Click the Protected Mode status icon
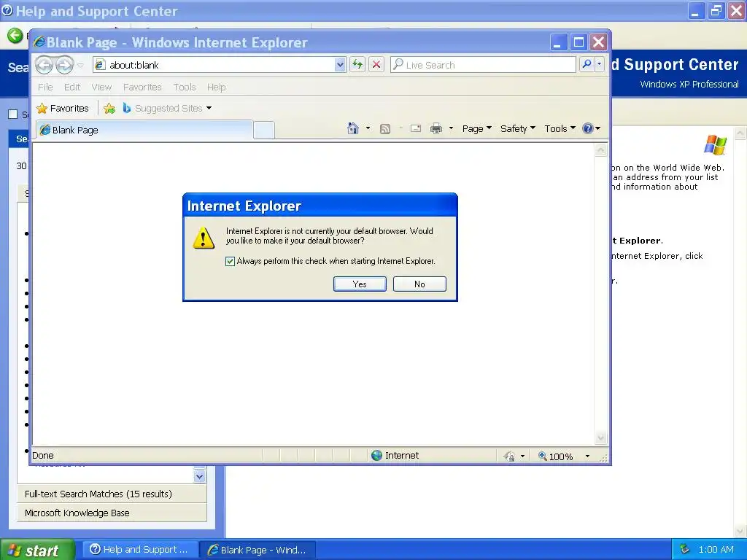Viewport: 747px width, 560px height. coord(508,456)
